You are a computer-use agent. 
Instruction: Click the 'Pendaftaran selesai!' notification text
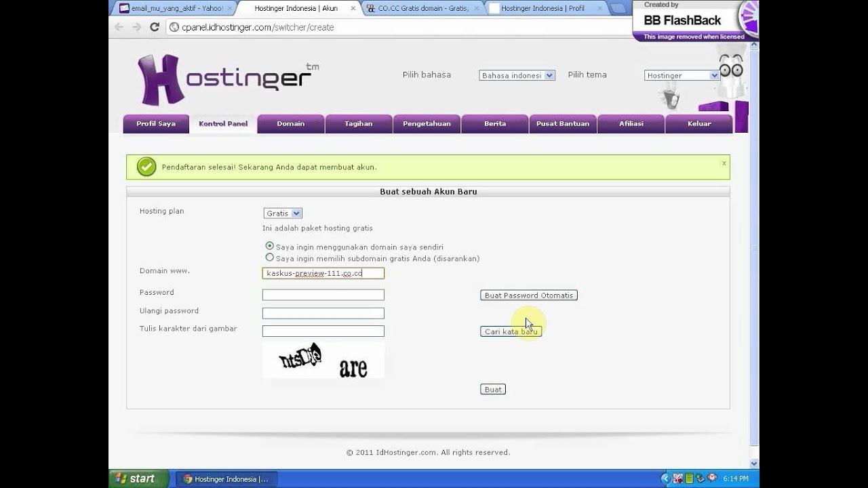pos(269,167)
